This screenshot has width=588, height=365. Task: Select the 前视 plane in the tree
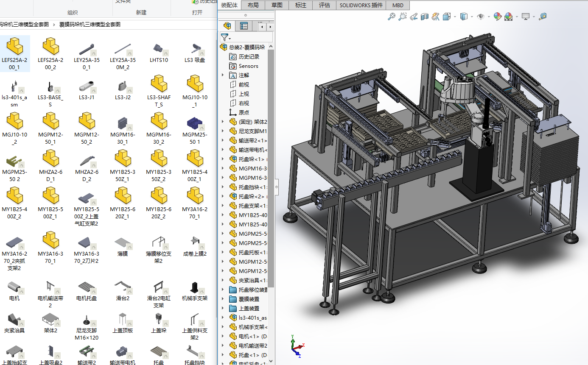[x=244, y=84]
